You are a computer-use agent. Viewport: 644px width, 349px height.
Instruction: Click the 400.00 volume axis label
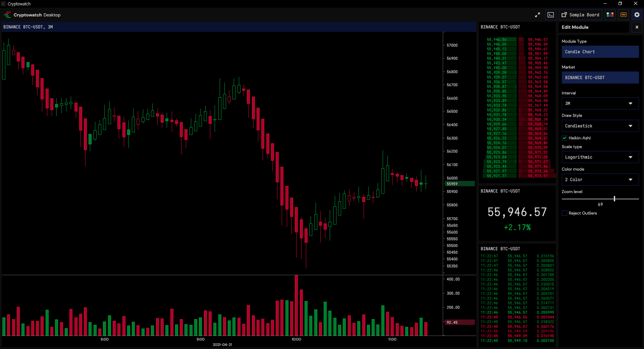pos(453,279)
